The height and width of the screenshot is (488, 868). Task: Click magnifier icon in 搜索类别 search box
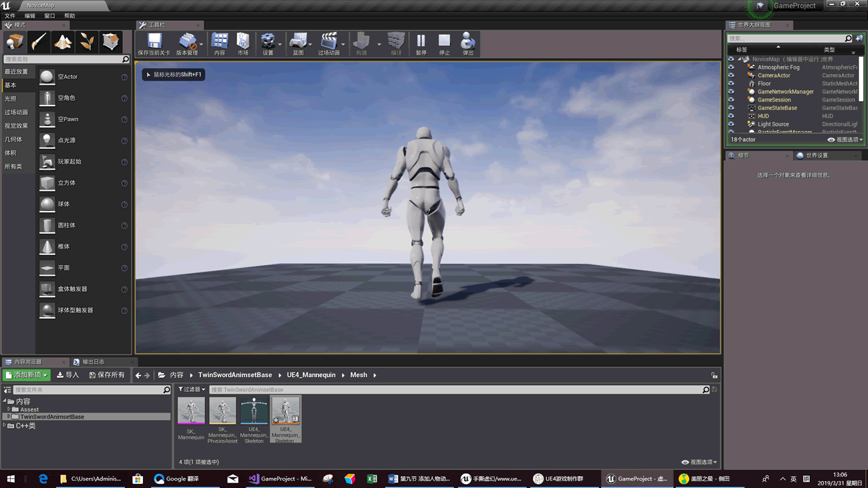(125, 59)
